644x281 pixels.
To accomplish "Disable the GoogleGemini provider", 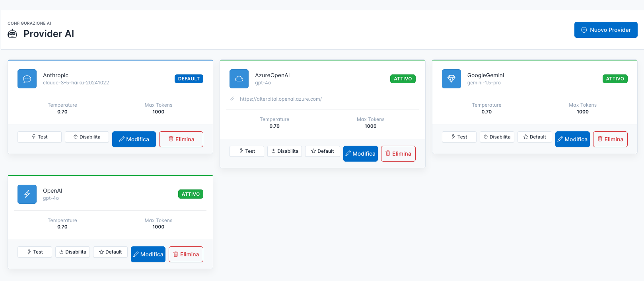I will pos(497,137).
